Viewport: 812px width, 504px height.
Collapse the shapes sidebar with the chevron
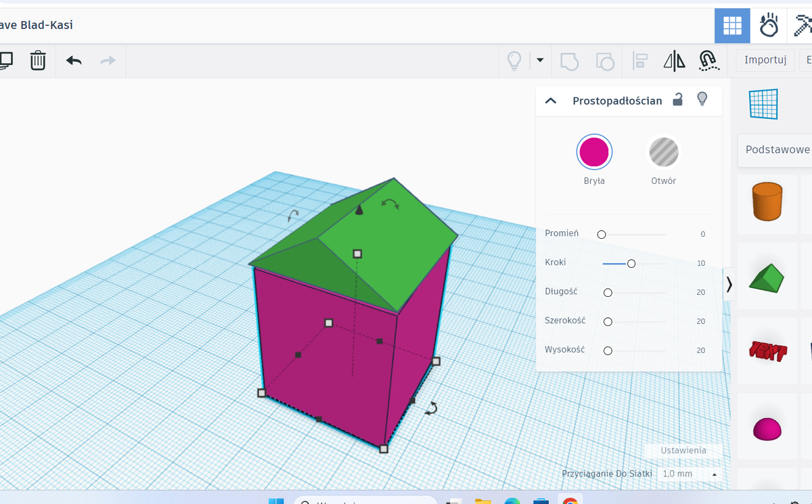click(x=729, y=285)
